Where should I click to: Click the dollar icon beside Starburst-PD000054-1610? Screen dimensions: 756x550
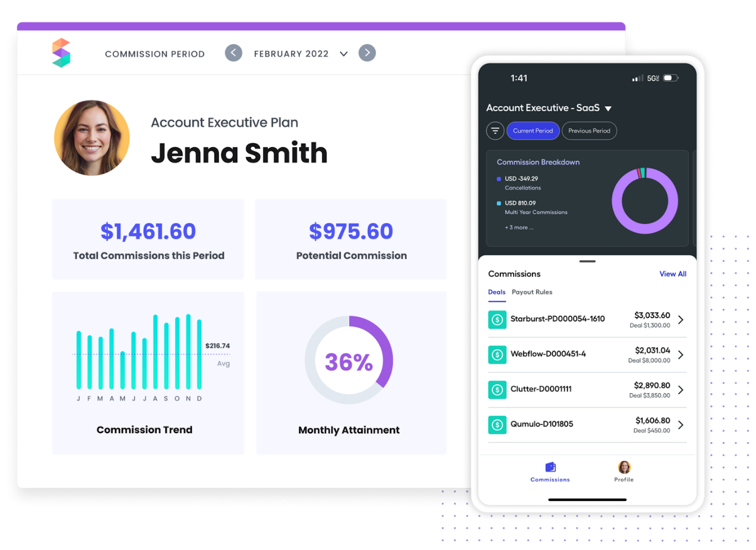[x=497, y=319]
